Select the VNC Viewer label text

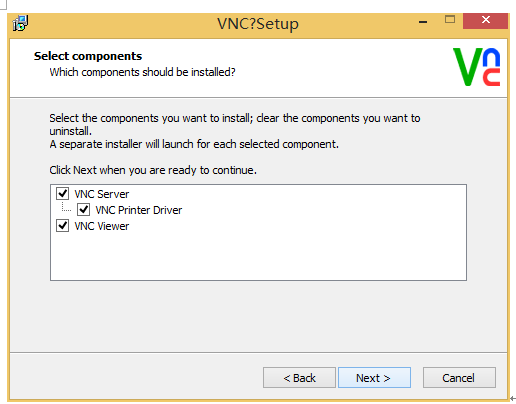102,226
